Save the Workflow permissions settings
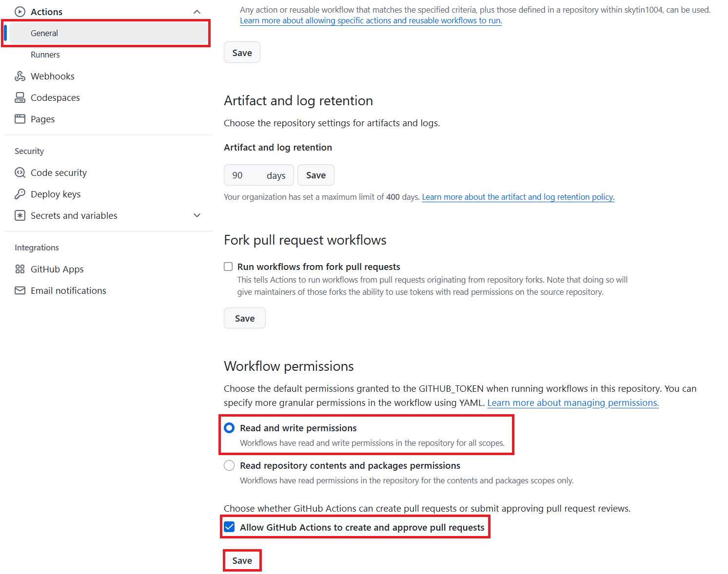Screen dimensions: 728x574 click(242, 560)
